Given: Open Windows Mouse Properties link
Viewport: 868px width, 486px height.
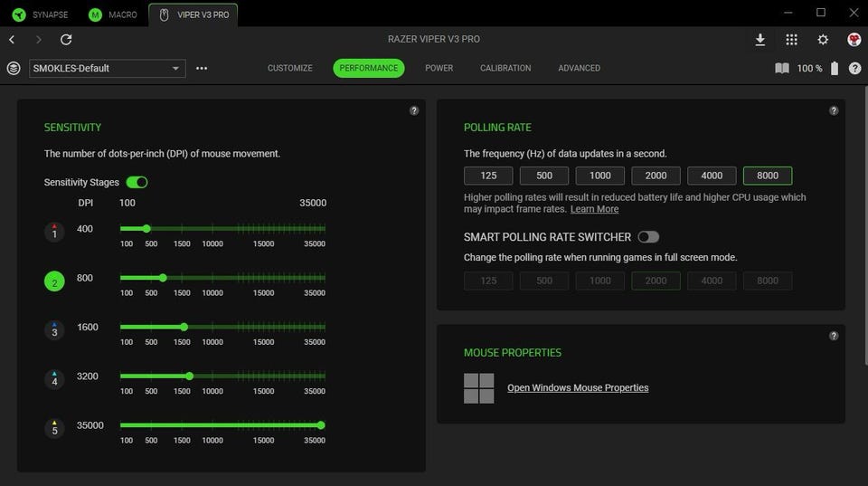Looking at the screenshot, I should tap(578, 388).
